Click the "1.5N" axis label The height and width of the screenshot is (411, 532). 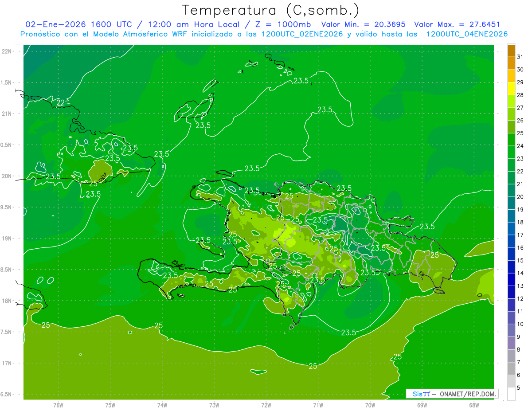pos(6,82)
